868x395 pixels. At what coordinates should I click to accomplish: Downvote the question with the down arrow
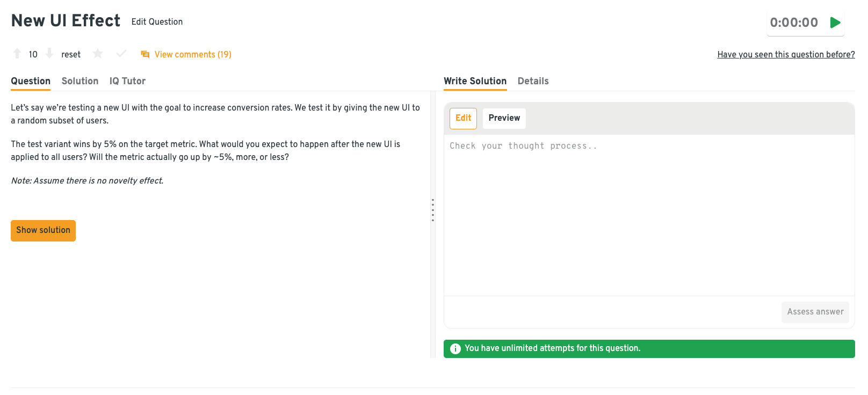tap(49, 54)
